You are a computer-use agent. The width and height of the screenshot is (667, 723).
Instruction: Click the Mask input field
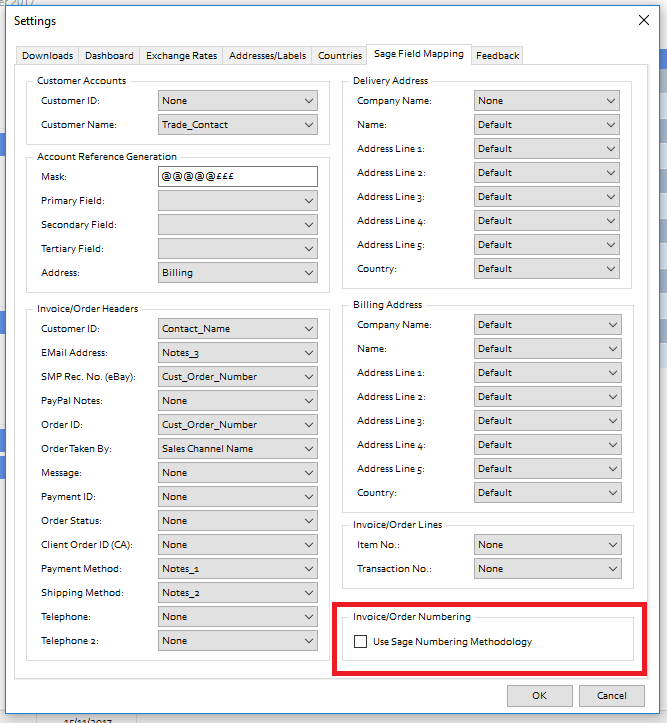238,176
